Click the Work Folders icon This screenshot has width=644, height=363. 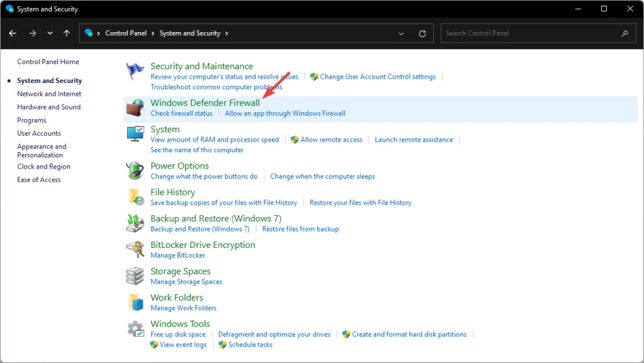[x=134, y=302]
